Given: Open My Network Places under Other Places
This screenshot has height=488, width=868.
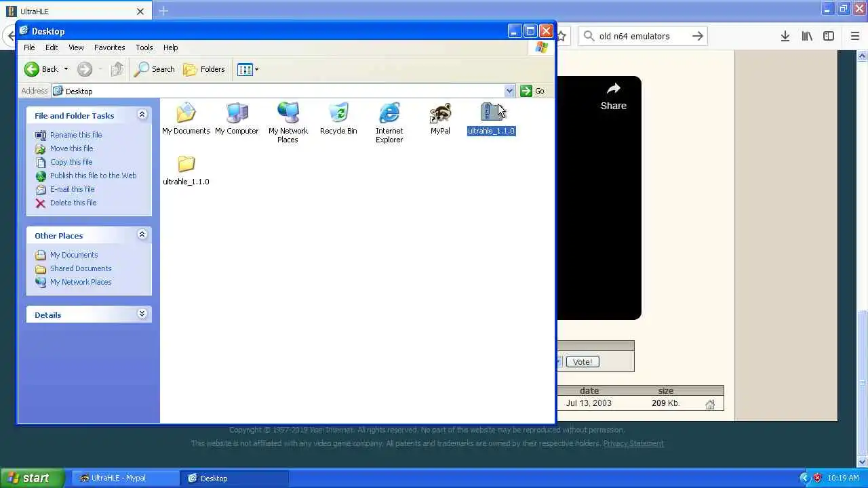Looking at the screenshot, I should point(80,282).
